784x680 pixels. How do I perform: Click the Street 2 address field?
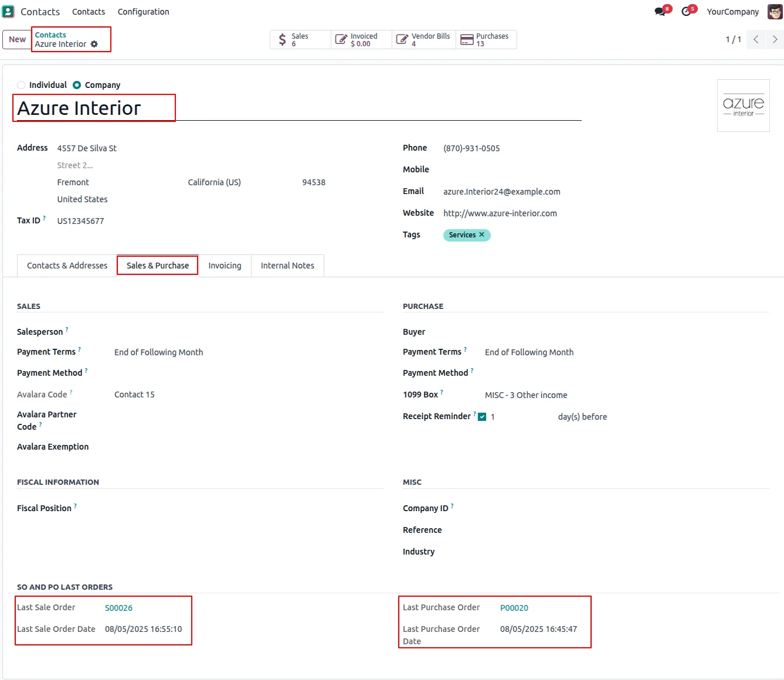click(x=74, y=165)
